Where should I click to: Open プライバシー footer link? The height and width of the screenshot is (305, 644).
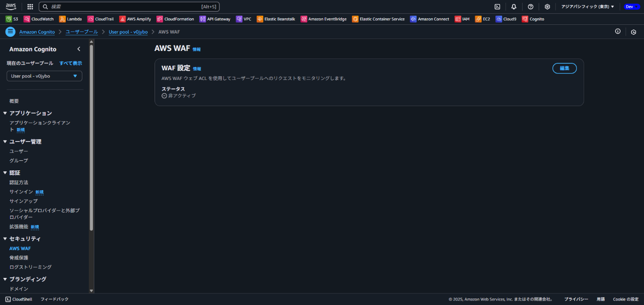pyautogui.click(x=576, y=299)
